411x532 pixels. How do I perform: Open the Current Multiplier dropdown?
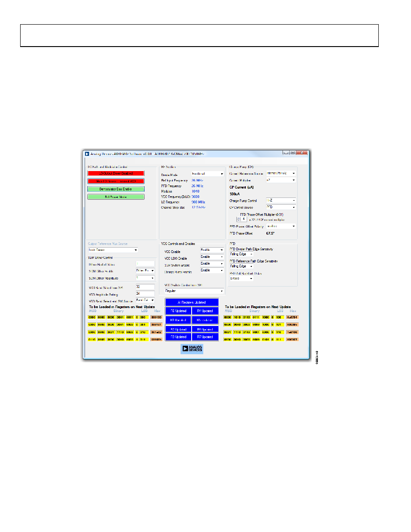click(281, 180)
